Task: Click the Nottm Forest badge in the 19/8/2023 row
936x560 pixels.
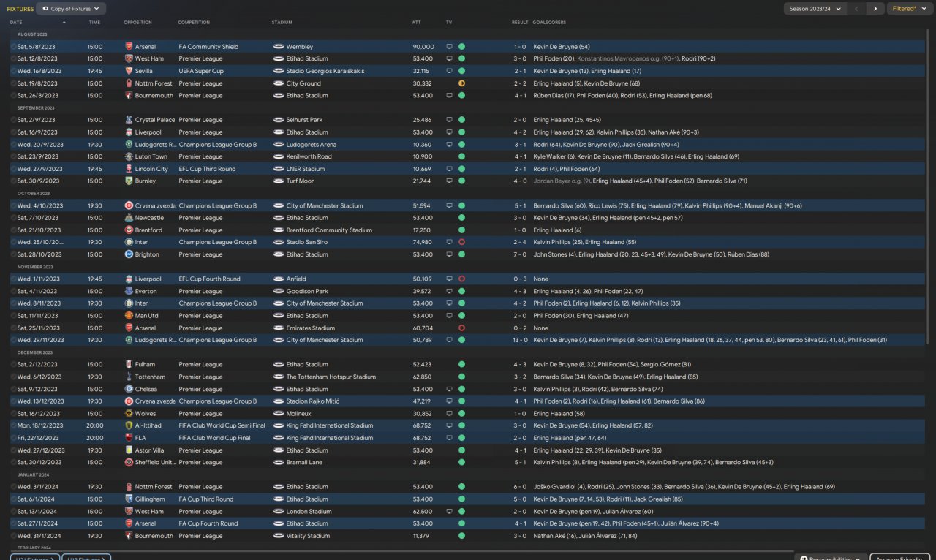Action: pyautogui.click(x=129, y=83)
